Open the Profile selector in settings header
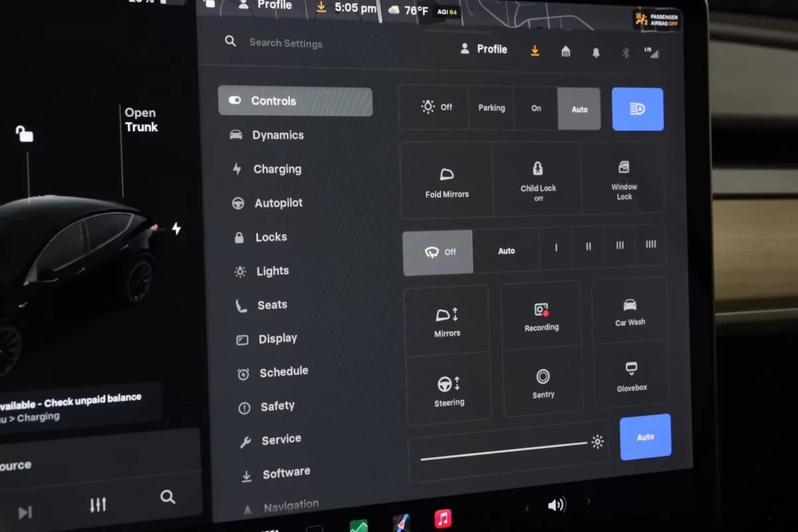 (x=484, y=49)
